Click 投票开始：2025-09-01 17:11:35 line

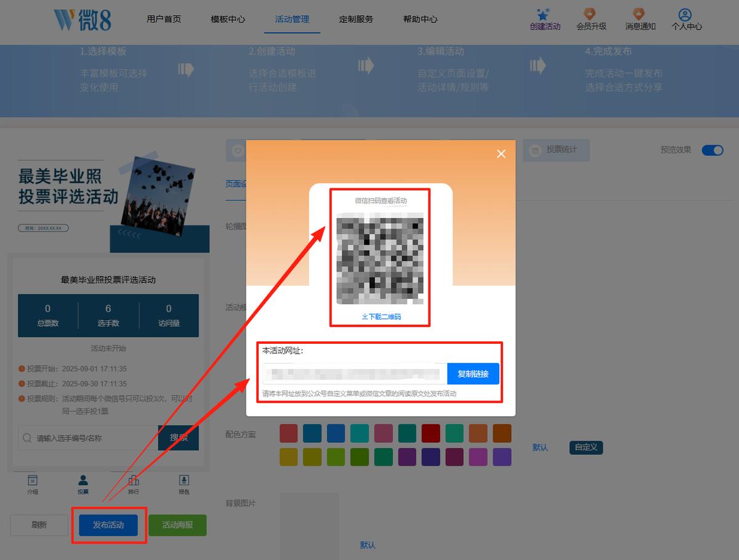pos(73,369)
